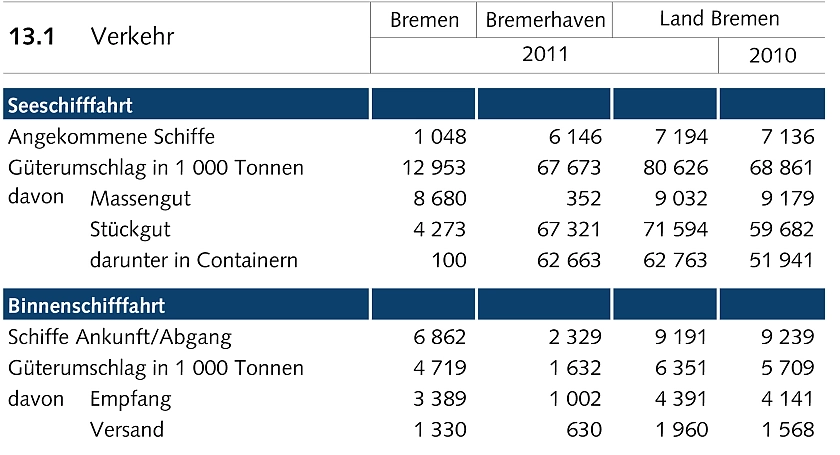Select the Bremerhaven column header
840x455 pixels.
click(x=545, y=20)
